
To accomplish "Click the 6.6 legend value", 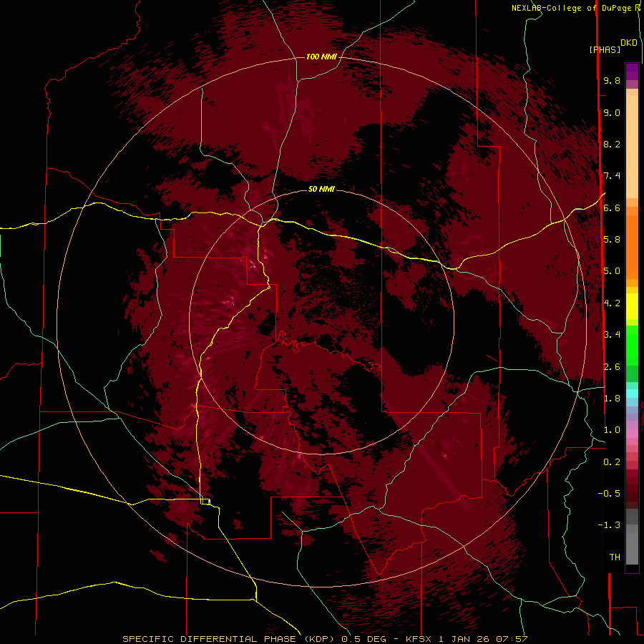I will click(612, 208).
